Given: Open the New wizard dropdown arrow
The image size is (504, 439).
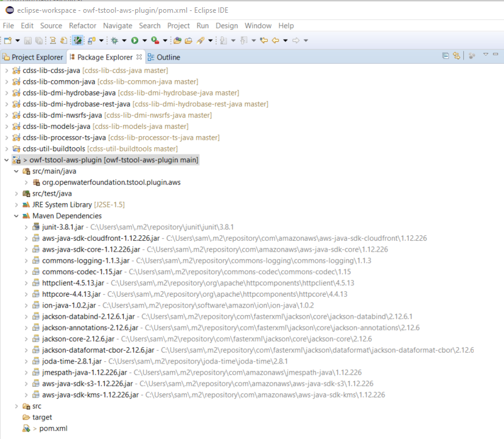Looking at the screenshot, I should 18,41.
